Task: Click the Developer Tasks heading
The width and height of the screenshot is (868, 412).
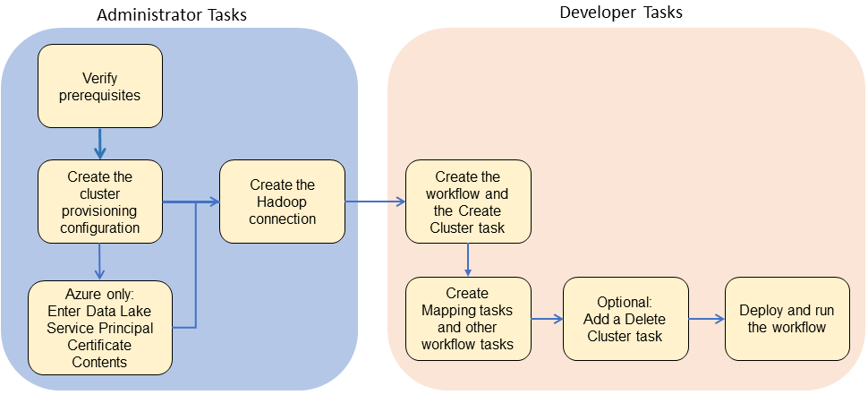Action: (620, 13)
